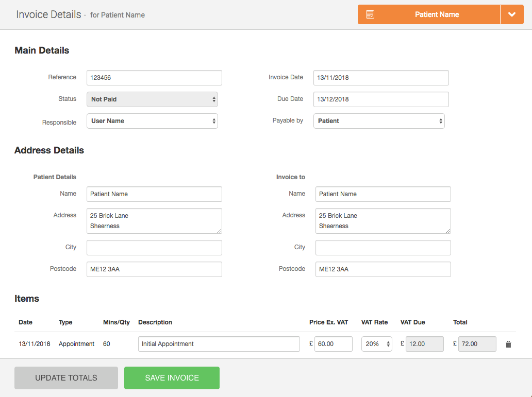Click the Mins/Qty column header
Screen dimensions: 532x397
(x=117, y=322)
